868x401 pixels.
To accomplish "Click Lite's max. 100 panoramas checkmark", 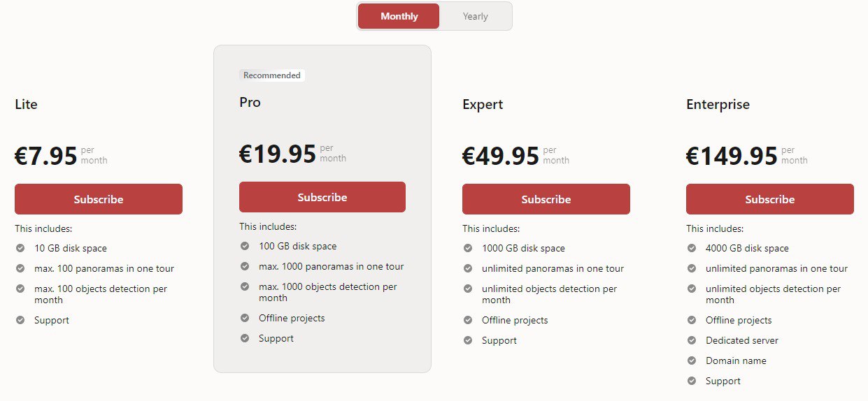I will pos(20,268).
